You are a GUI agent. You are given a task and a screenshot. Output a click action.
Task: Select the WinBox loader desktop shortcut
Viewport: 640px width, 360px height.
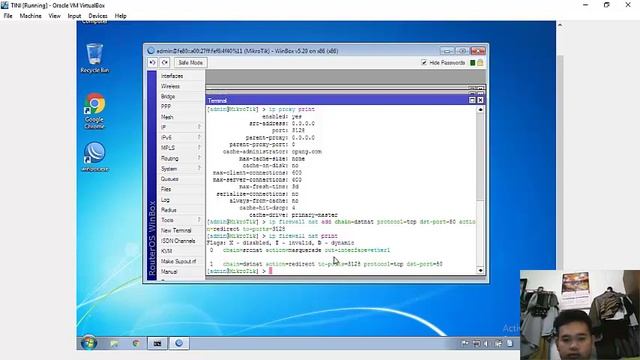pos(95,157)
